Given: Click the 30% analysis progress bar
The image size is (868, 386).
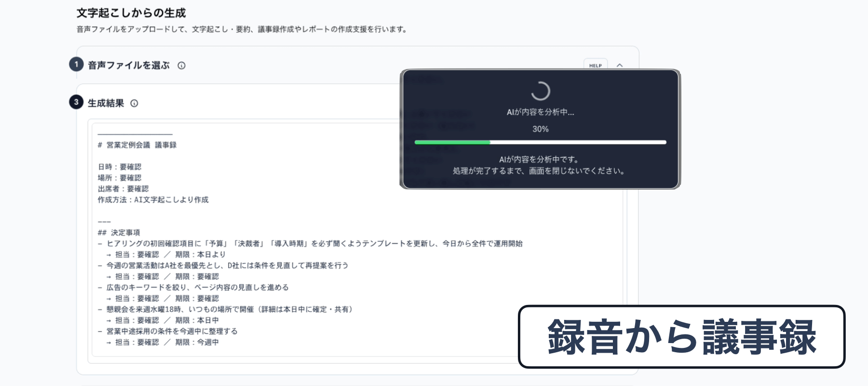Looking at the screenshot, I should 540,142.
